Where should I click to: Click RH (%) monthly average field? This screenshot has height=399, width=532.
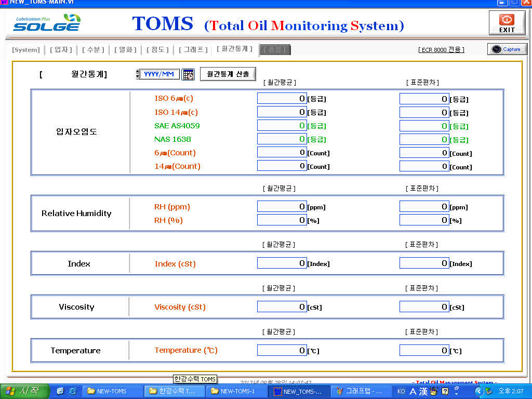282,220
